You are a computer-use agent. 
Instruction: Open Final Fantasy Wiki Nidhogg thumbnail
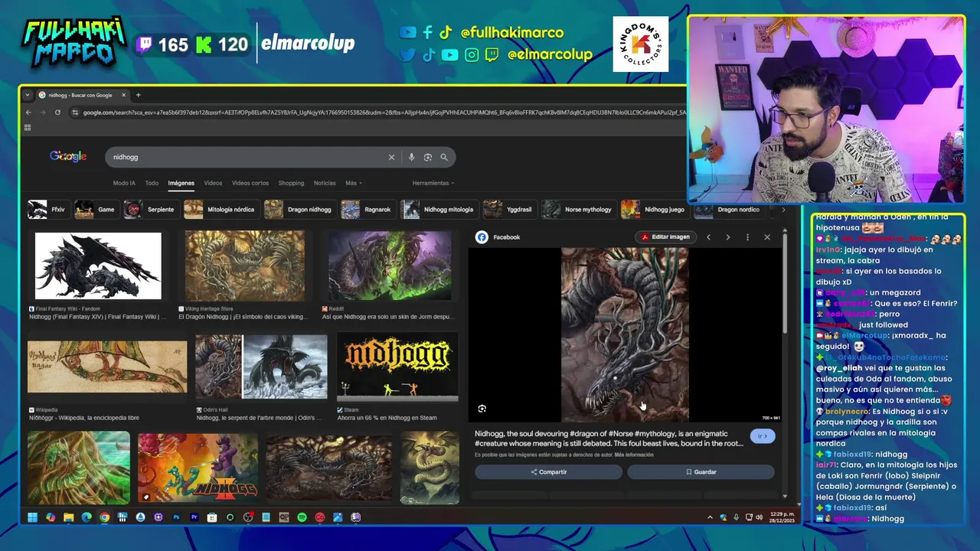(x=98, y=266)
